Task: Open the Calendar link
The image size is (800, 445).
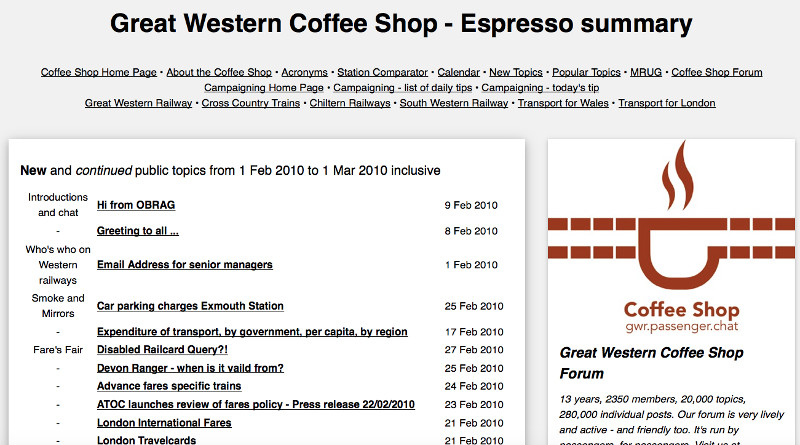Action: coord(459,72)
